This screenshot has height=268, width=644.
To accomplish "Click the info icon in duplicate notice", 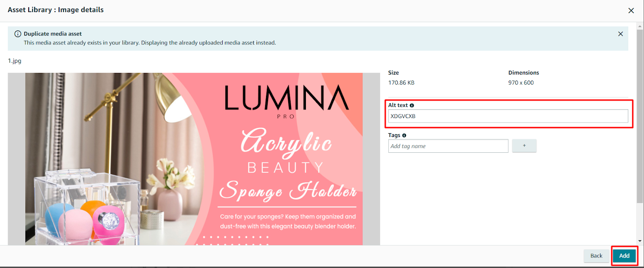I will click(18, 34).
